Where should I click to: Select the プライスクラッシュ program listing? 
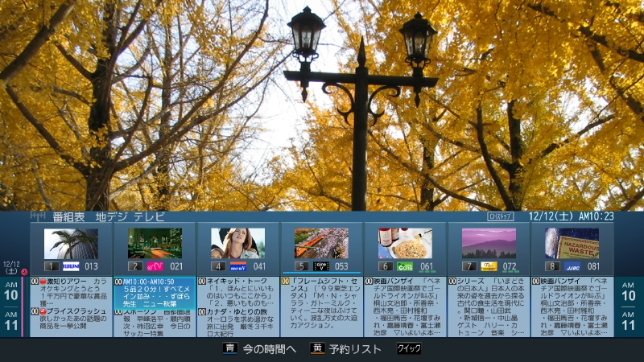coord(71,322)
